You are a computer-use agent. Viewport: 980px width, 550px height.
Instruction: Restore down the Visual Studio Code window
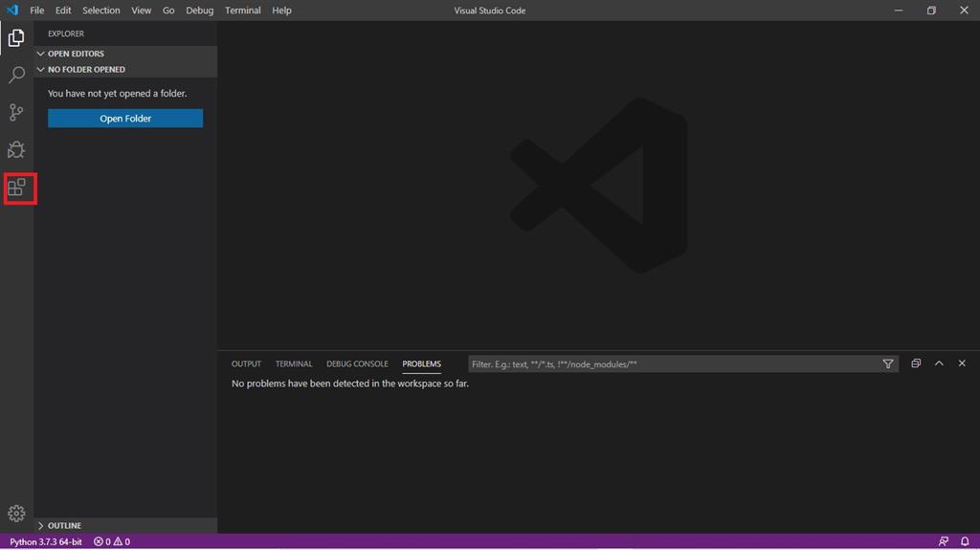[x=931, y=10]
